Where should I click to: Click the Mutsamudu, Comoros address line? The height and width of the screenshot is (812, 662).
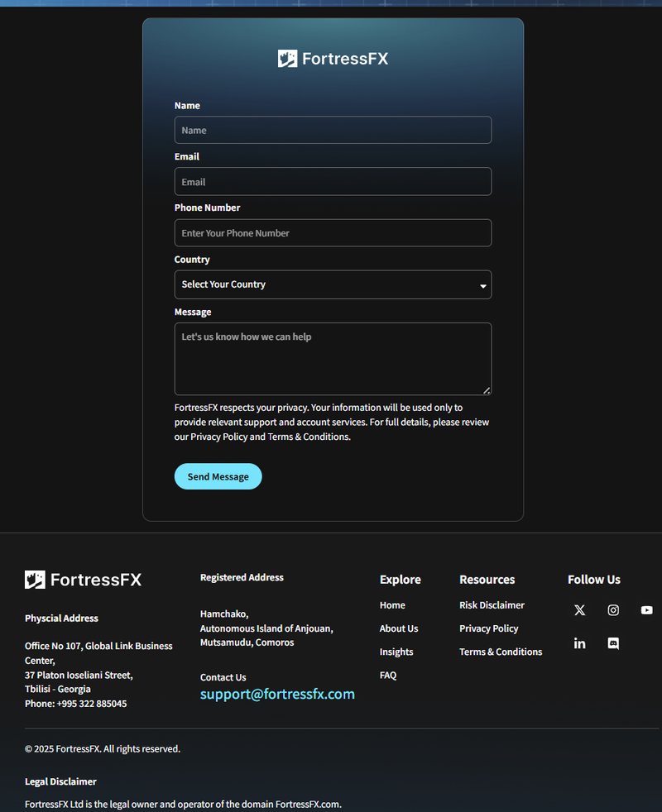tap(247, 642)
